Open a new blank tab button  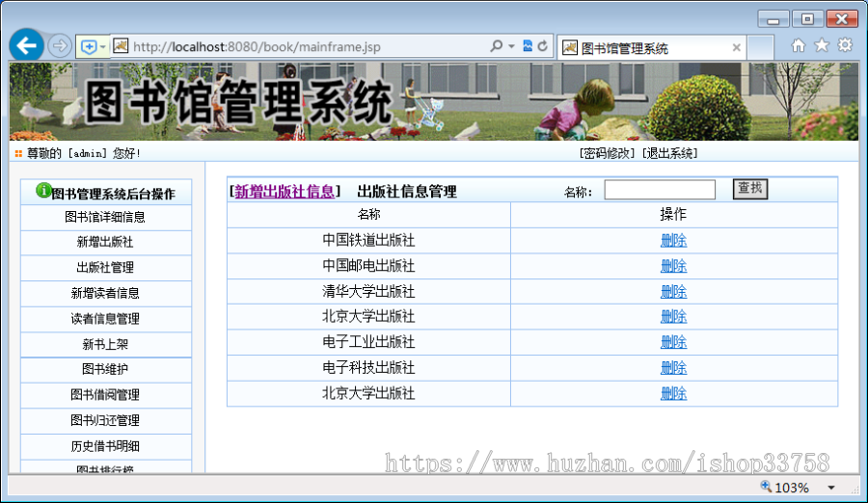coord(761,48)
